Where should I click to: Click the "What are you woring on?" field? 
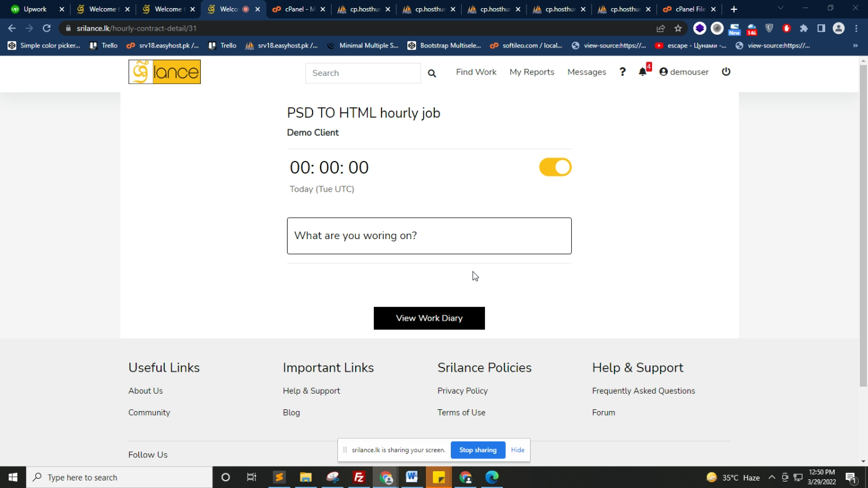pyautogui.click(x=429, y=236)
